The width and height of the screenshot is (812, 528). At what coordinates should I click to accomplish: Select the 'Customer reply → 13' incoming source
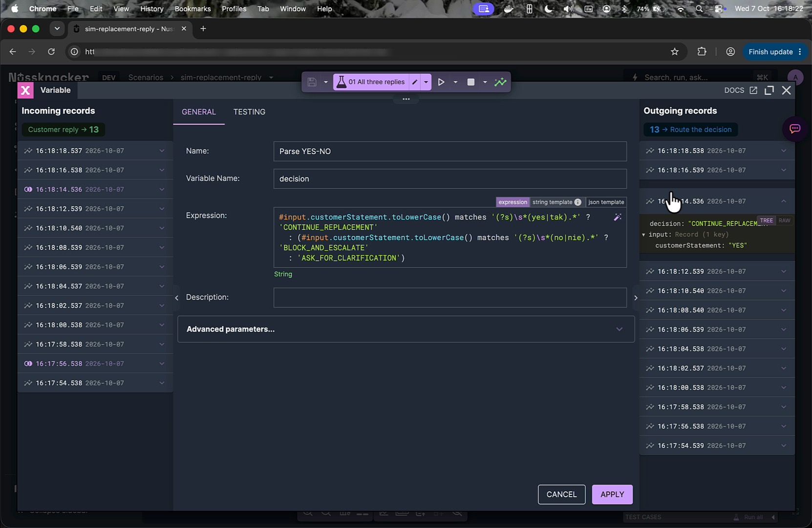click(x=64, y=130)
